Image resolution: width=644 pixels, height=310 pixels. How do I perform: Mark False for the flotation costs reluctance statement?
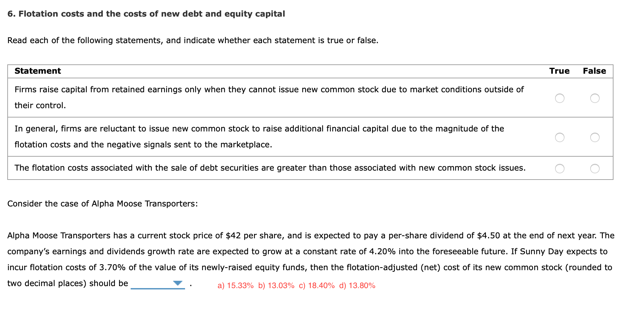tap(595, 137)
